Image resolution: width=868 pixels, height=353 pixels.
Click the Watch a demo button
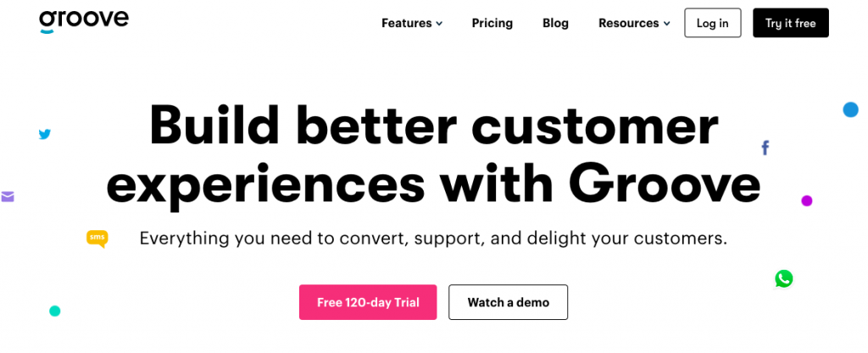(x=509, y=302)
